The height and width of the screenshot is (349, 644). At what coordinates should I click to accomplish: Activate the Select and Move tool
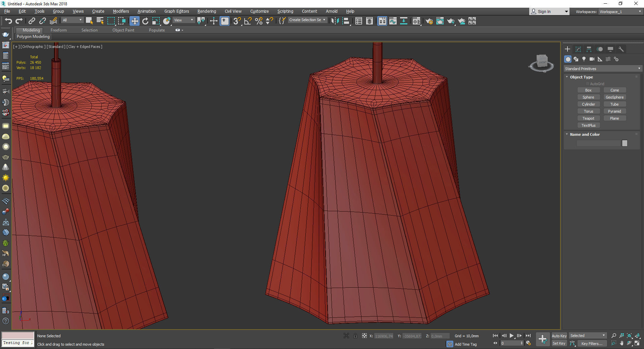134,21
